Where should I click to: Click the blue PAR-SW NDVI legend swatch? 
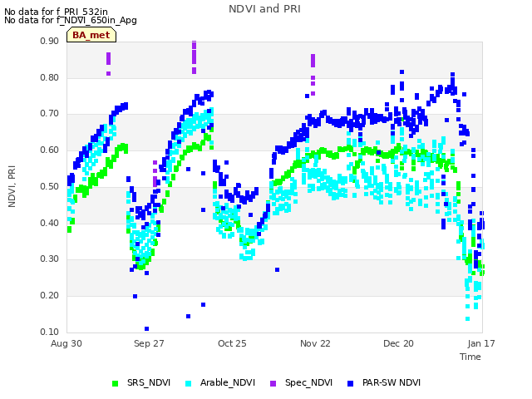click(351, 383)
